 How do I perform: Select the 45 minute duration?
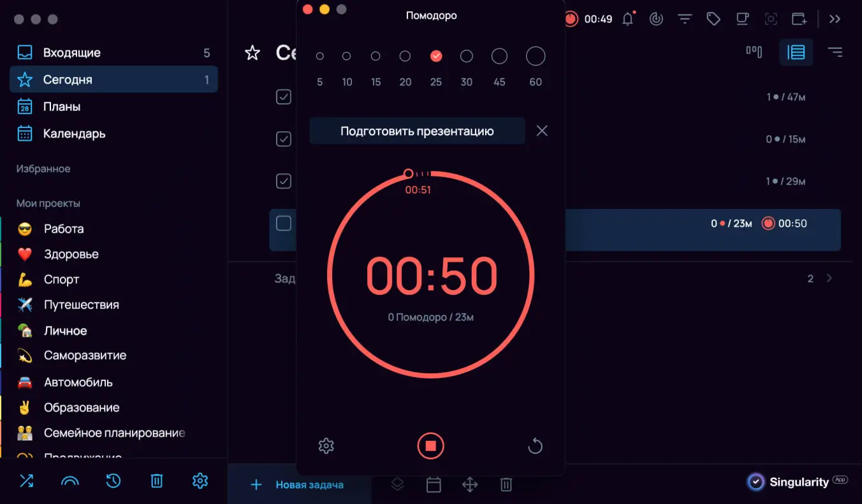pyautogui.click(x=499, y=57)
